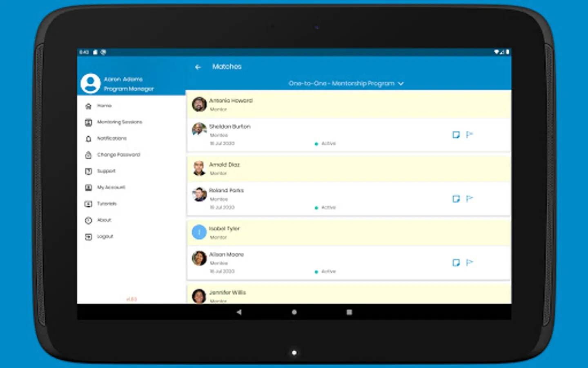The width and height of the screenshot is (588, 368).
Task: Select Home in the sidebar menu
Action: 104,105
